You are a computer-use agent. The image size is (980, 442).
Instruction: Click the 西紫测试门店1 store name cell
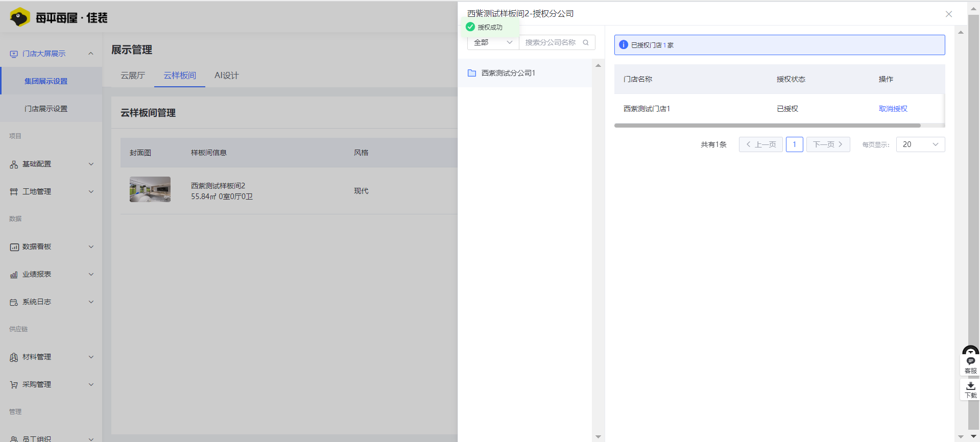coord(647,109)
